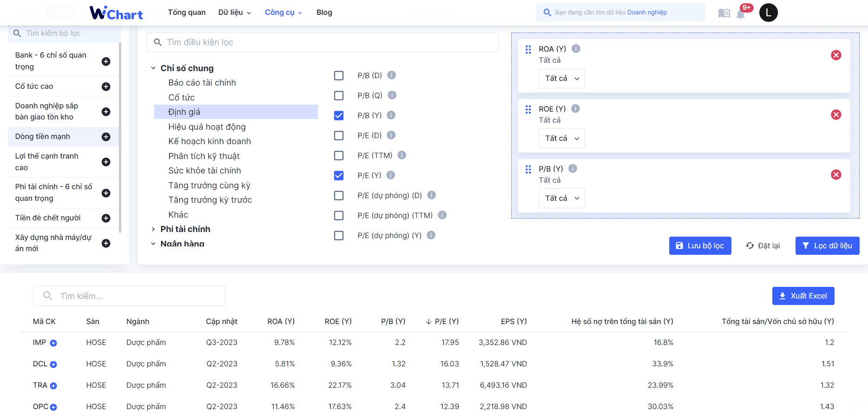Image resolution: width=868 pixels, height=411 pixels.
Task: Add 'Tiền đè chết người' filter set
Action: (x=106, y=218)
